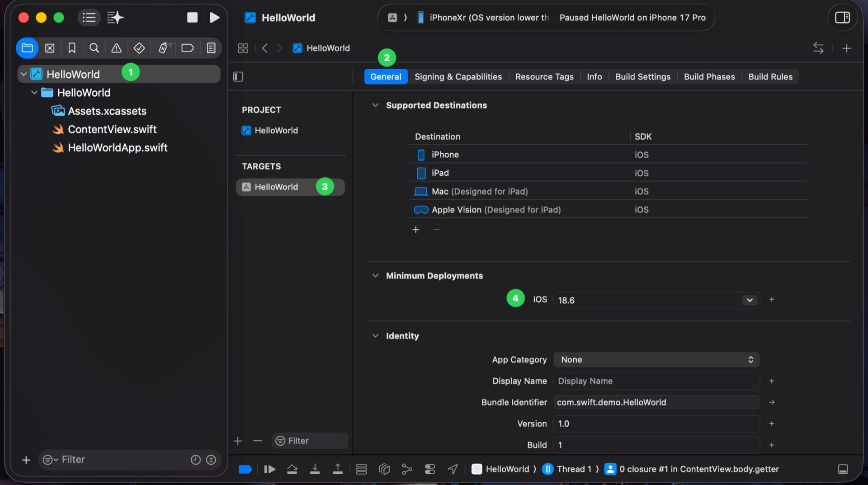Image resolution: width=868 pixels, height=485 pixels.
Task: Collapse the HelloWorld folder group
Action: pyautogui.click(x=34, y=93)
